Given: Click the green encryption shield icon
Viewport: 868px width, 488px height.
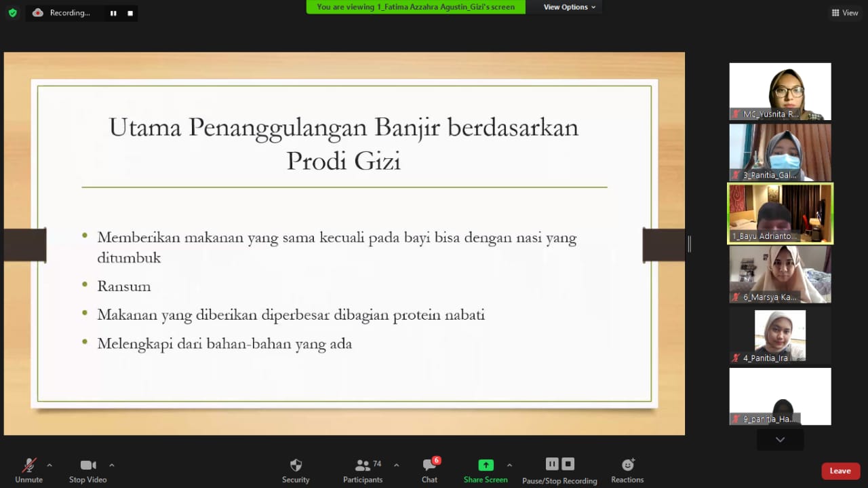Looking at the screenshot, I should point(12,13).
